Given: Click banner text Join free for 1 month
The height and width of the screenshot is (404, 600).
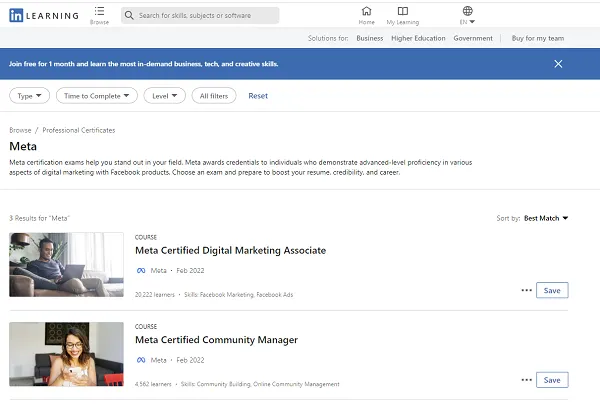Looking at the screenshot, I should (143, 64).
